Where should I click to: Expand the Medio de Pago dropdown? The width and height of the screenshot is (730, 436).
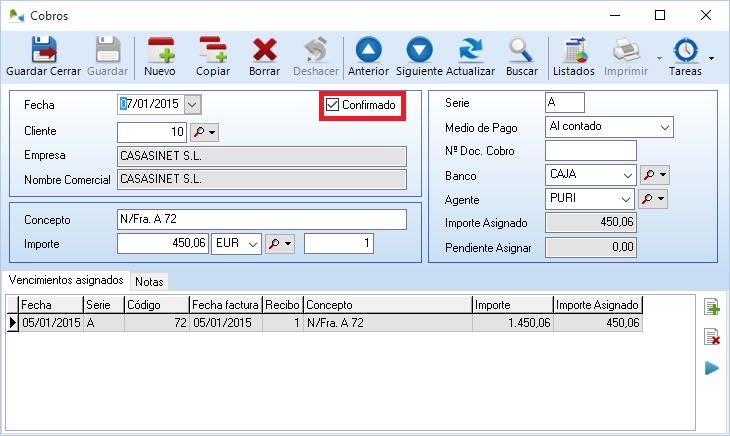pyautogui.click(x=664, y=127)
